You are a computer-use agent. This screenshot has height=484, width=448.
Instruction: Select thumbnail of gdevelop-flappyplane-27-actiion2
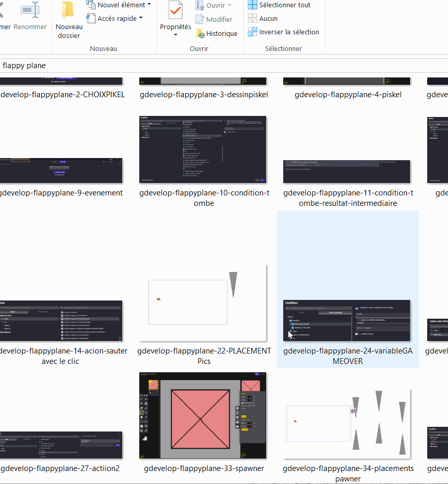click(61, 445)
